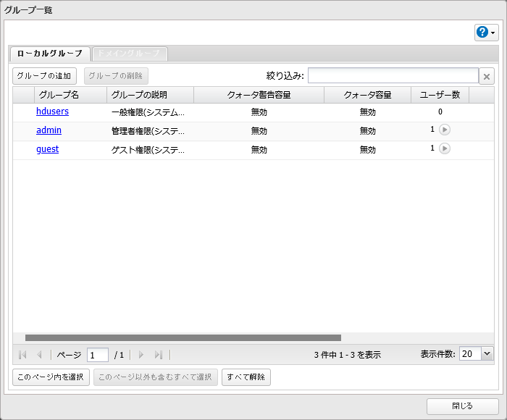The width and height of the screenshot is (507, 420).
Task: Sort by クォータ警告容量 column header
Action: click(x=259, y=95)
